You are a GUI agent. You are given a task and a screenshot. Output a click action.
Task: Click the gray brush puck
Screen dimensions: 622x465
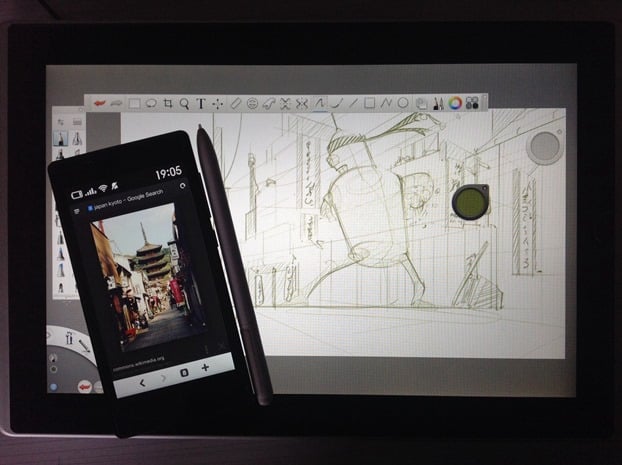tap(545, 147)
